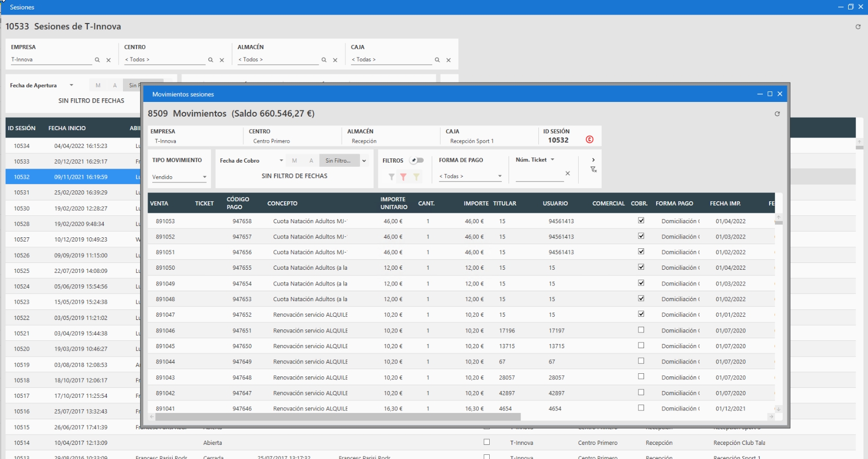Toggle COBR. checkbox for venta 891053
The image size is (868, 459).
click(641, 221)
